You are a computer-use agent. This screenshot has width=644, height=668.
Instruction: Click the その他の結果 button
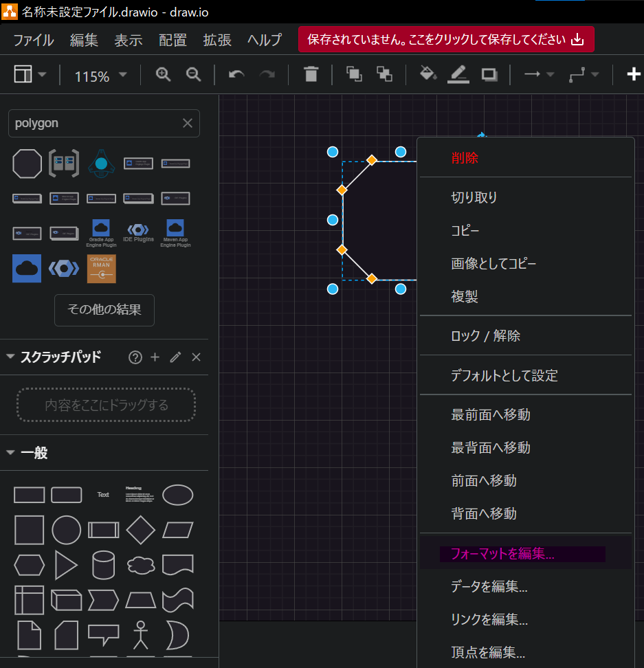(104, 310)
